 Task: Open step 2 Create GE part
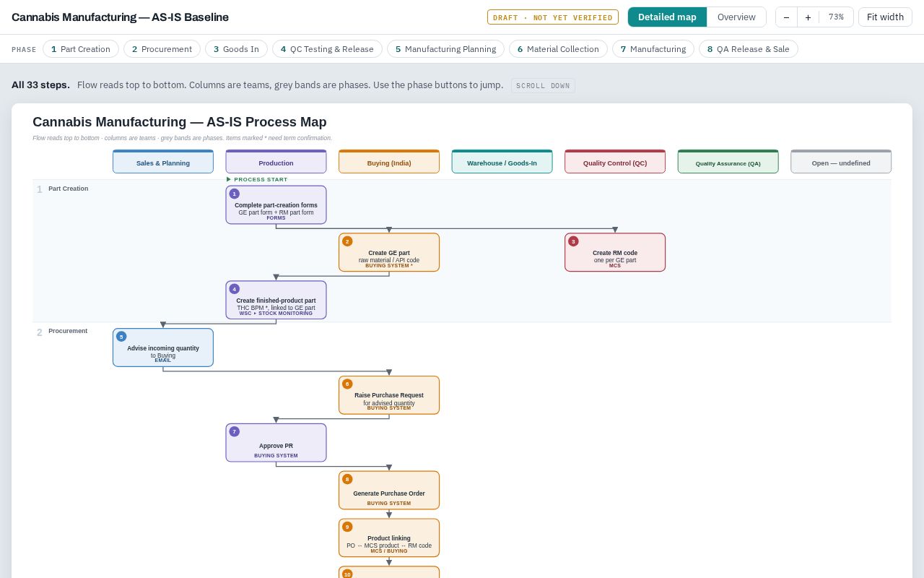[389, 252]
